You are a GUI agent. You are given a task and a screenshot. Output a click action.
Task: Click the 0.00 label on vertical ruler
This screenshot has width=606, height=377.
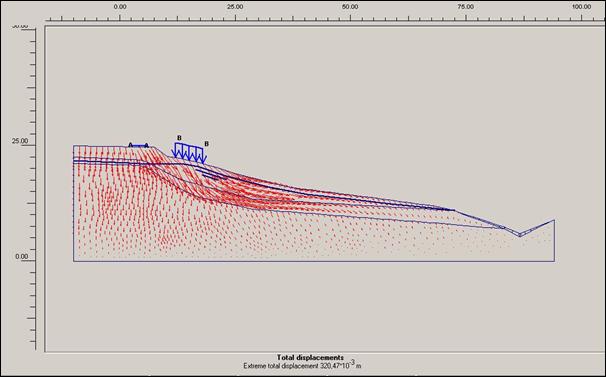[21, 257]
